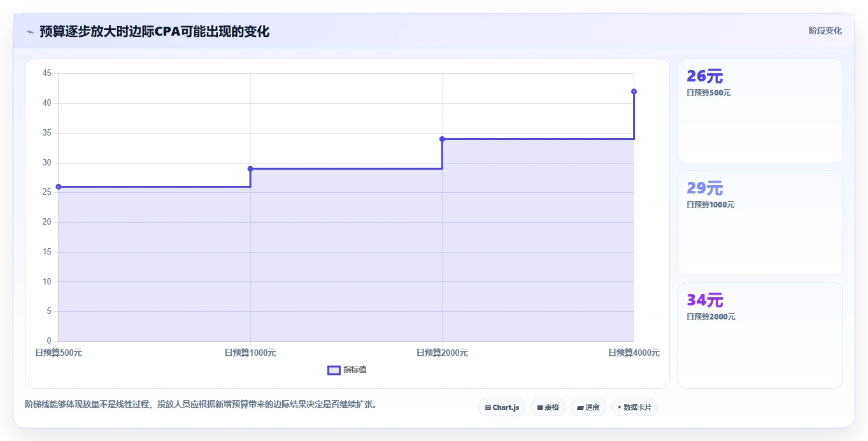Click the data point at 日预算1000元
The height and width of the screenshot is (441, 868).
(x=250, y=169)
